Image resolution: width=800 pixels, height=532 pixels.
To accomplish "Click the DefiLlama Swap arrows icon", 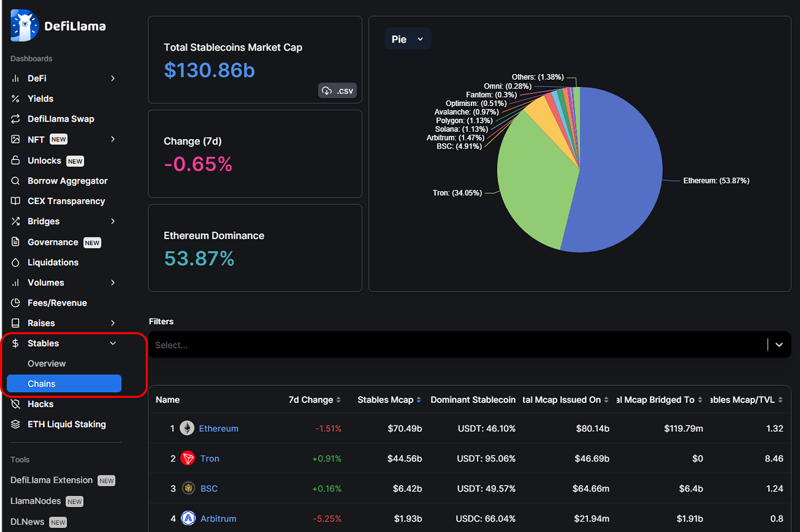I will coord(15,119).
